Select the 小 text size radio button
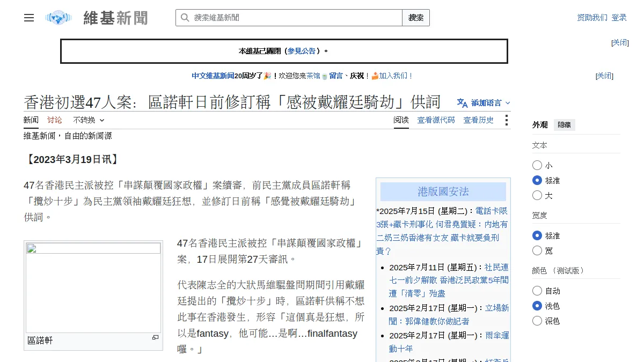Image resolution: width=644 pixels, height=362 pixels. (537, 165)
